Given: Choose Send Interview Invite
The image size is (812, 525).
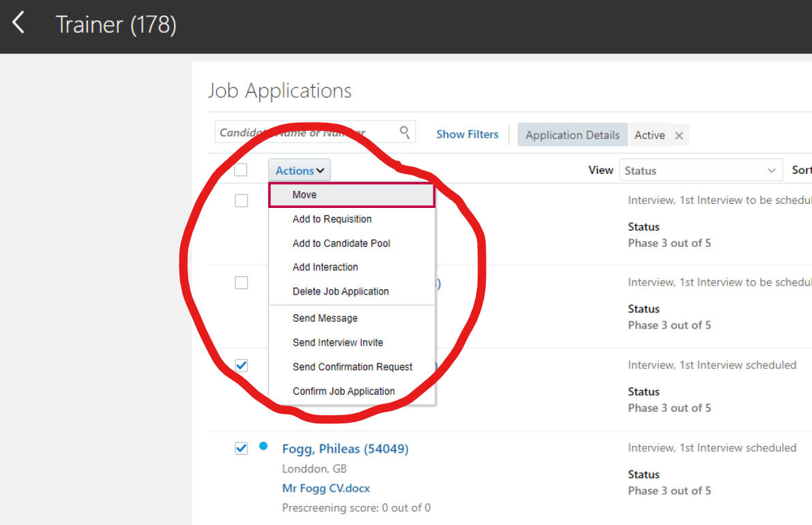Looking at the screenshot, I should pyautogui.click(x=338, y=342).
